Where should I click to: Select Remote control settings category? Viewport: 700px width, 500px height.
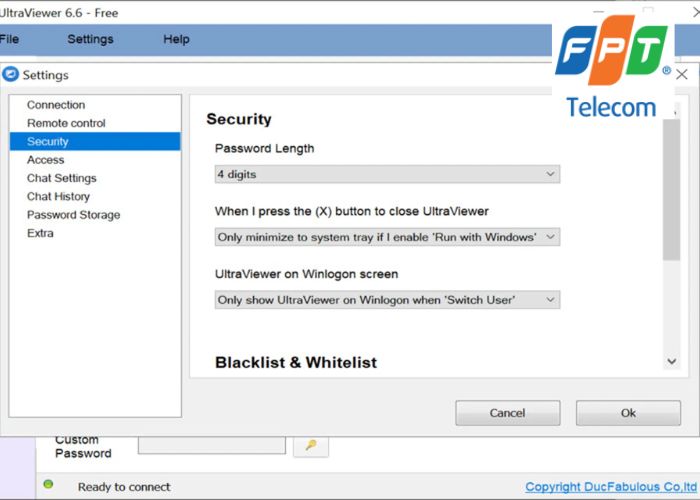tap(66, 123)
